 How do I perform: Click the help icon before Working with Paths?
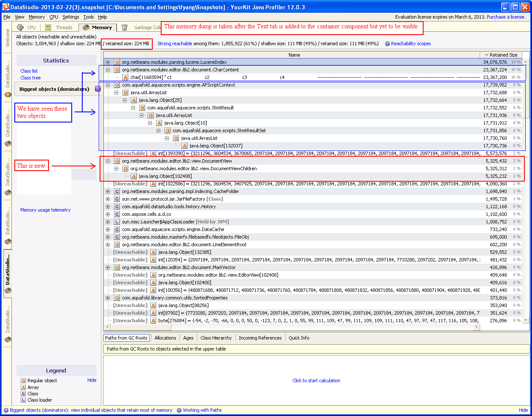pyautogui.click(x=179, y=410)
